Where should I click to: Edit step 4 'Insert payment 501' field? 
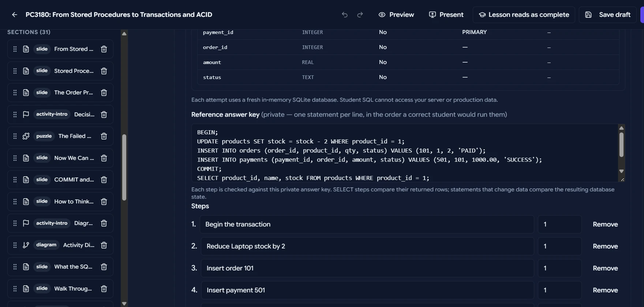coord(367,290)
